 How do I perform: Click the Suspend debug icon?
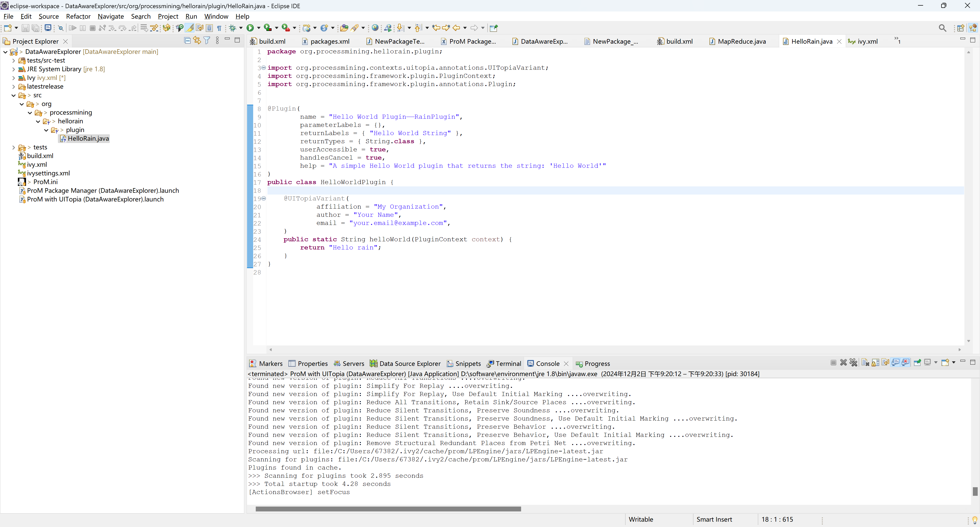(82, 28)
